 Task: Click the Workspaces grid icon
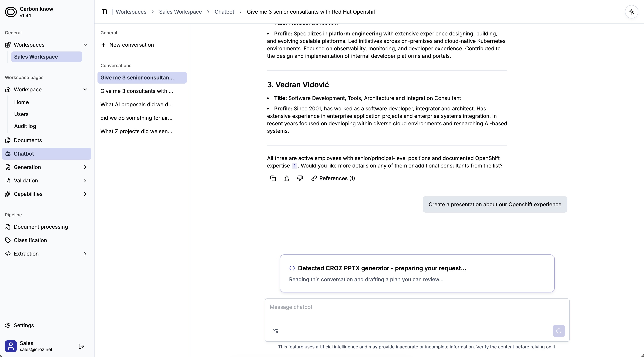point(8,45)
